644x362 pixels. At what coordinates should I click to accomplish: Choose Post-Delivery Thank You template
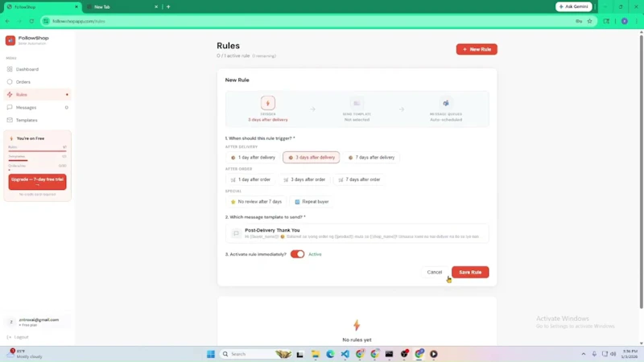click(x=357, y=233)
